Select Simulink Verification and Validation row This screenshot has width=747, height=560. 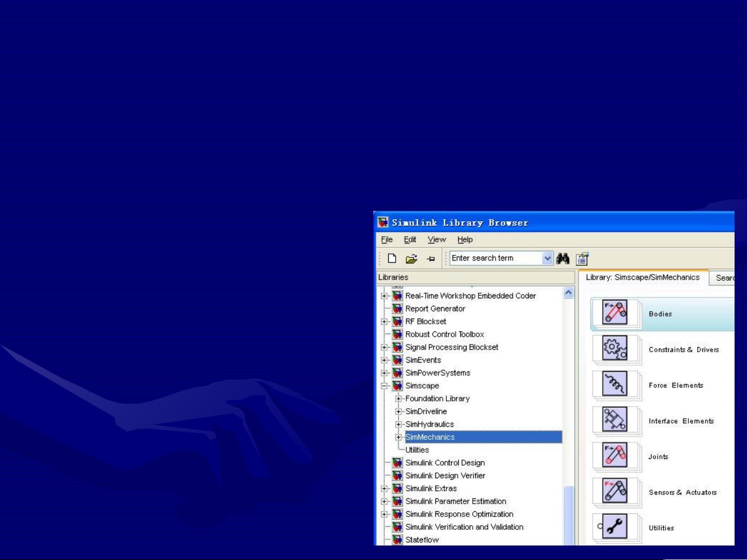464,527
